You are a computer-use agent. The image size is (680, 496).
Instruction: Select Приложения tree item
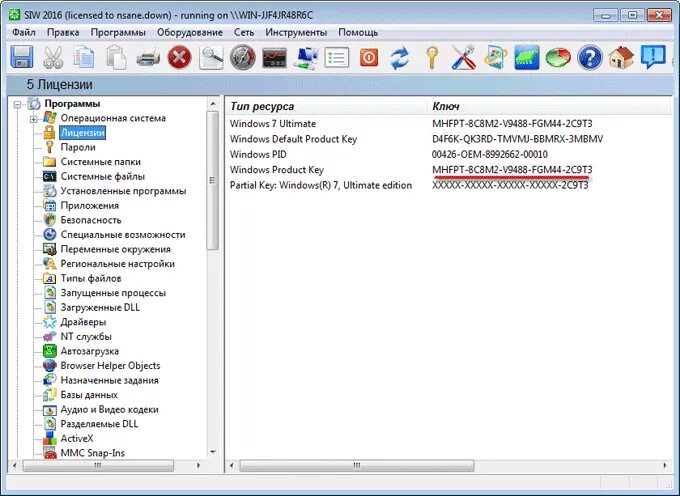[90, 206]
